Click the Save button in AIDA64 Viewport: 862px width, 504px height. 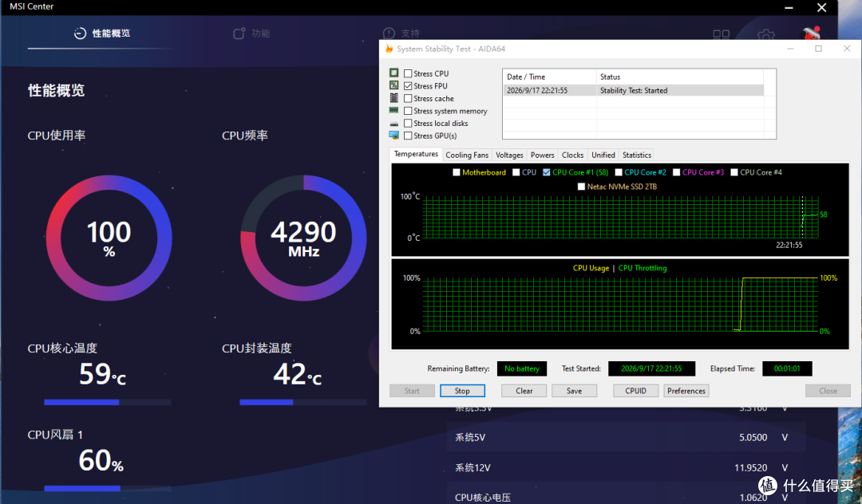[574, 391]
